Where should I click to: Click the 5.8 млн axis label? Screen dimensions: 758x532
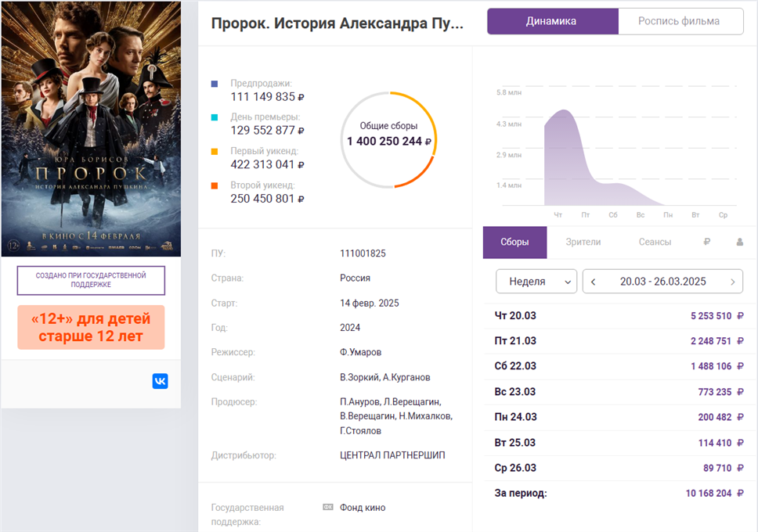click(x=509, y=92)
